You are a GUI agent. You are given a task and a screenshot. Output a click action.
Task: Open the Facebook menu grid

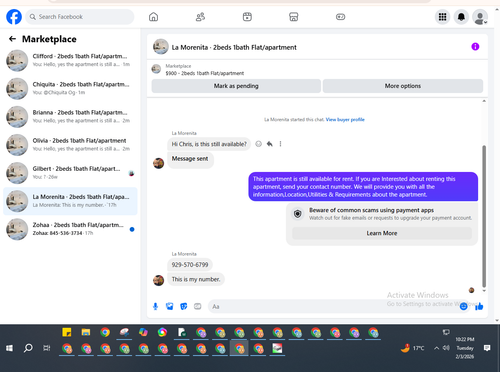442,17
